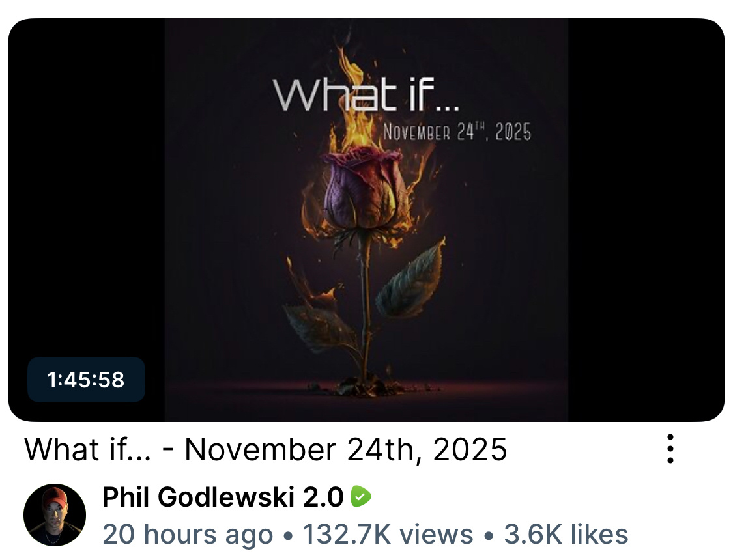
Task: Open the three-dot video options menu
Action: [670, 449]
